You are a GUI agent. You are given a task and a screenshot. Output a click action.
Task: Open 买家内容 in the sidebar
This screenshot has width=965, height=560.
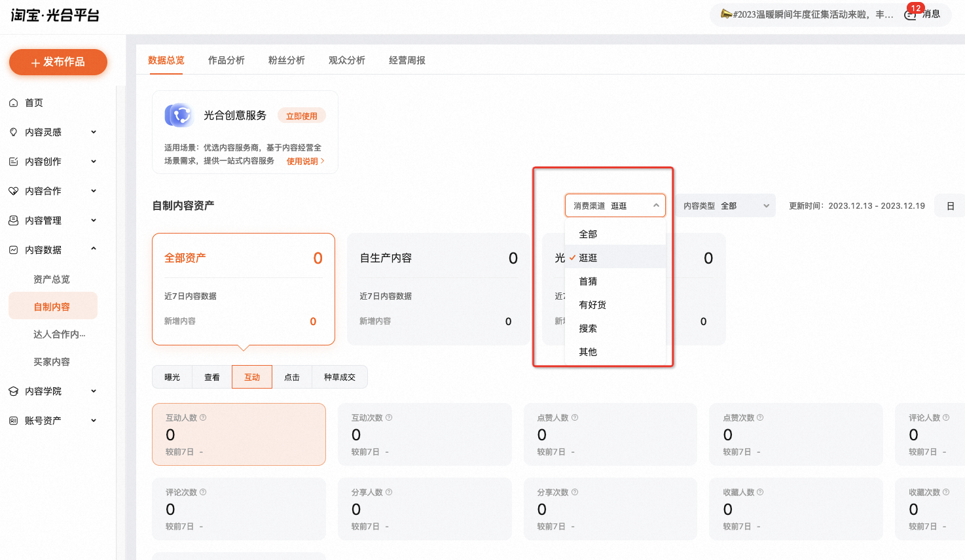pyautogui.click(x=52, y=362)
